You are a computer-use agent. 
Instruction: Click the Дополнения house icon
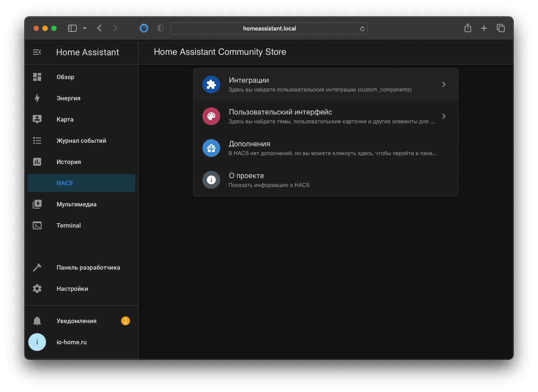point(211,148)
